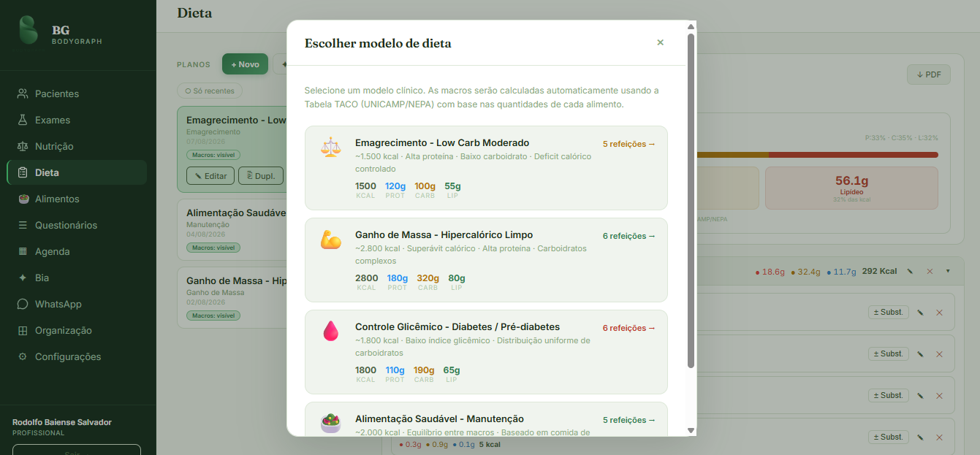Viewport: 980px width, 455px height.
Task: Toggle Macros: visível on Emagrecimento plan
Action: coord(213,155)
